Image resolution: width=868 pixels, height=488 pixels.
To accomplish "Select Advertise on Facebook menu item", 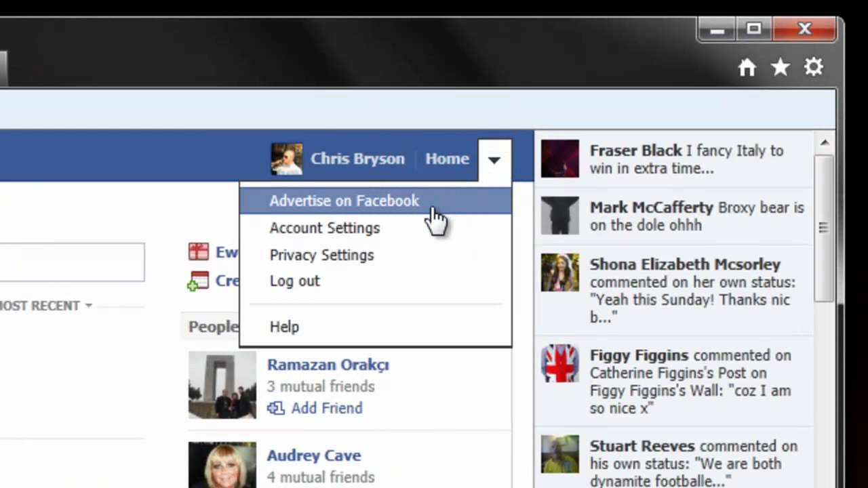I will click(x=376, y=201).
